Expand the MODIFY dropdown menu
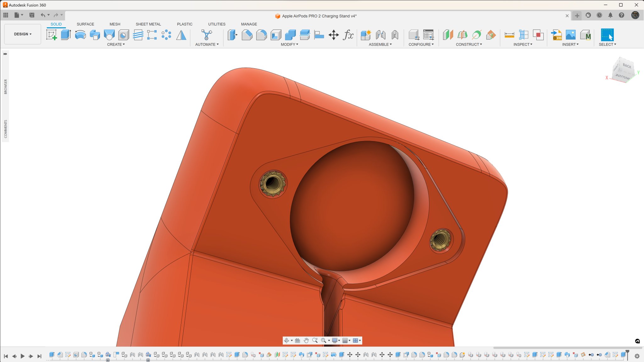This screenshot has width=644, height=362. [289, 44]
